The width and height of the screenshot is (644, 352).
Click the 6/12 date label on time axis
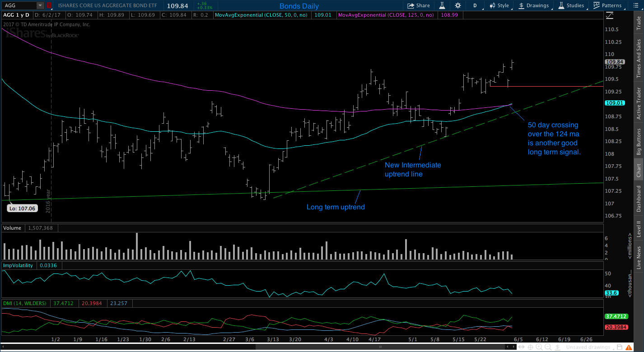pos(541,339)
